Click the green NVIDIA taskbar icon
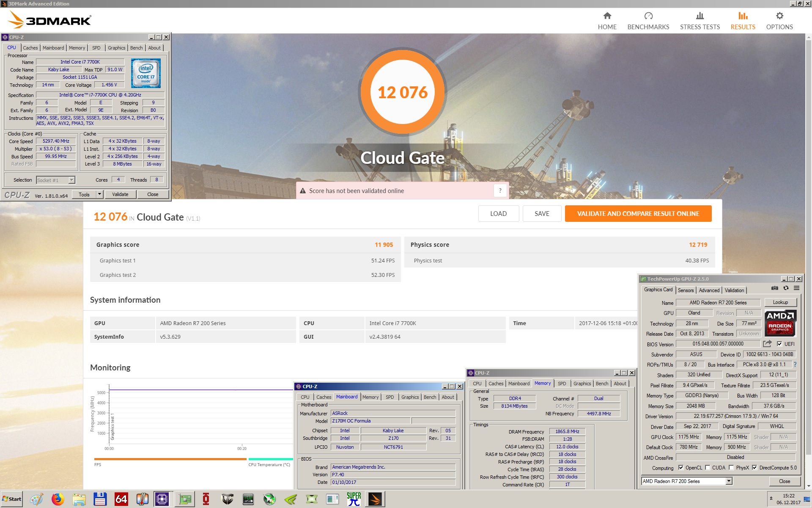 pos(290,500)
